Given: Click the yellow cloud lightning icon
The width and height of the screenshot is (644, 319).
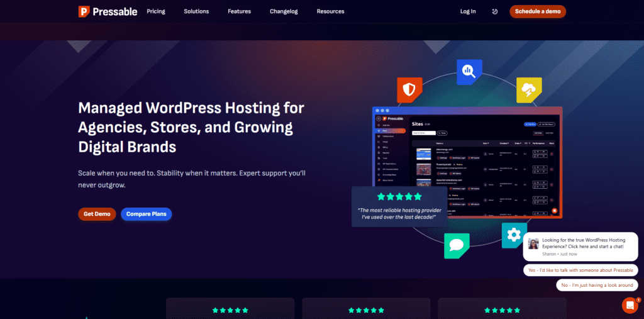Looking at the screenshot, I should tap(529, 90).
